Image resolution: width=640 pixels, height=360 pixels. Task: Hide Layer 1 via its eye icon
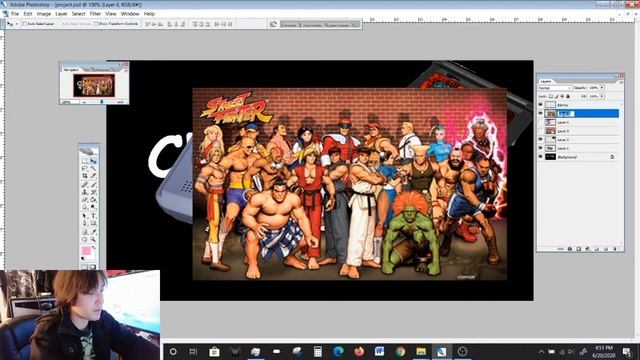(x=540, y=148)
